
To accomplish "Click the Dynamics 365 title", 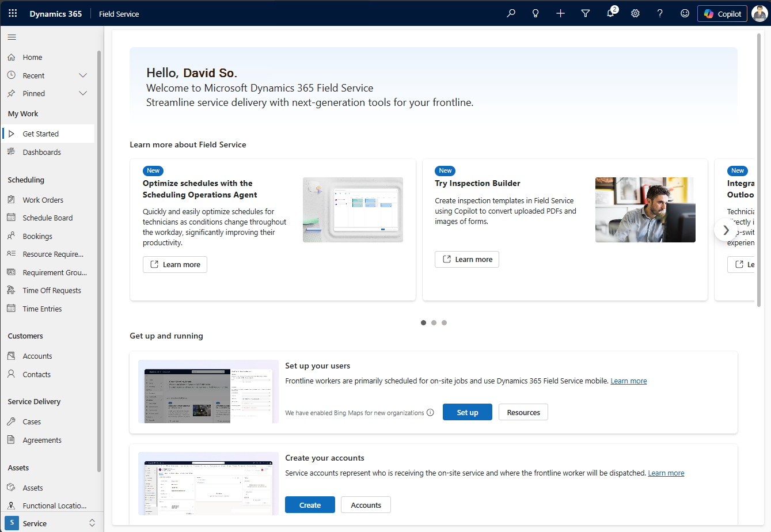I will click(x=56, y=14).
